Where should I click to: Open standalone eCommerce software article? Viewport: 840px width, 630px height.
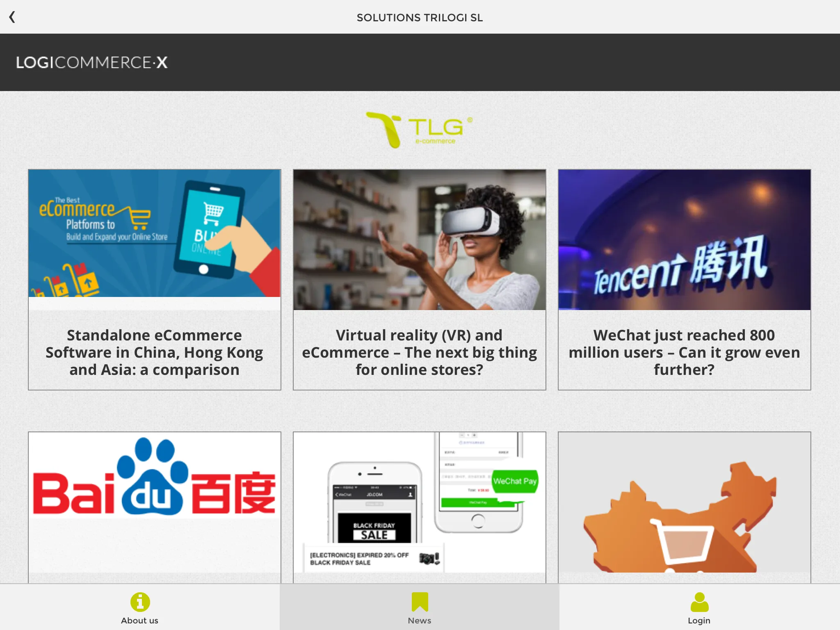click(x=154, y=279)
